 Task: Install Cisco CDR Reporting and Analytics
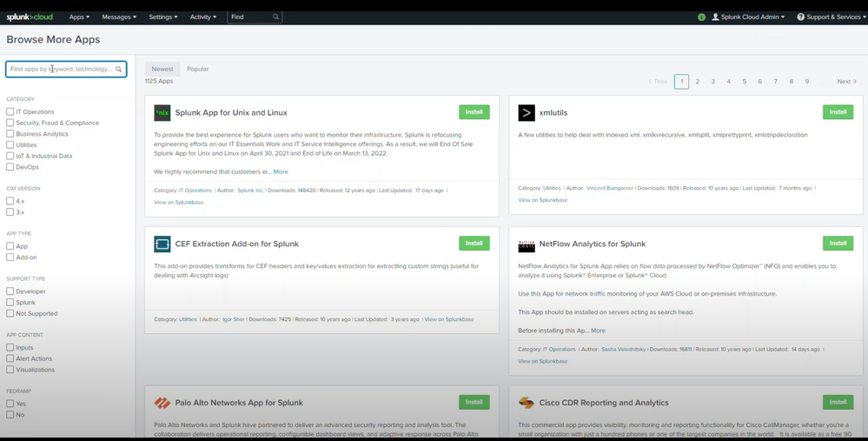(838, 402)
